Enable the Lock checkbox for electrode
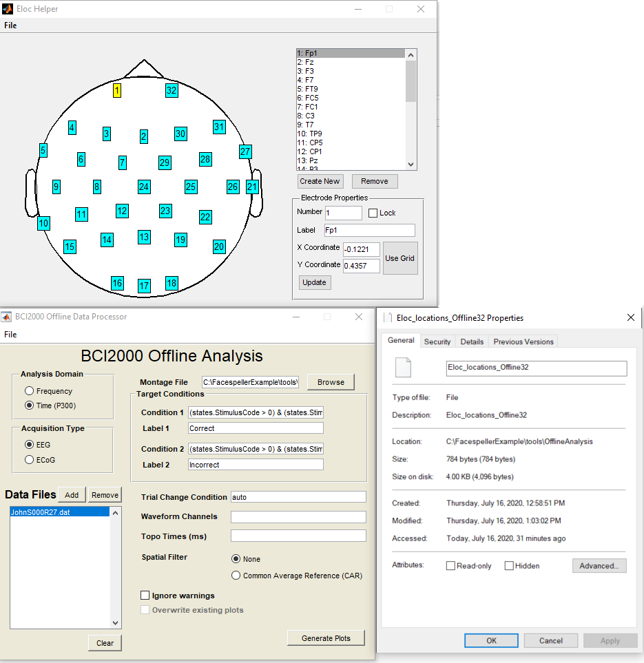The height and width of the screenshot is (663, 644). pos(373,213)
